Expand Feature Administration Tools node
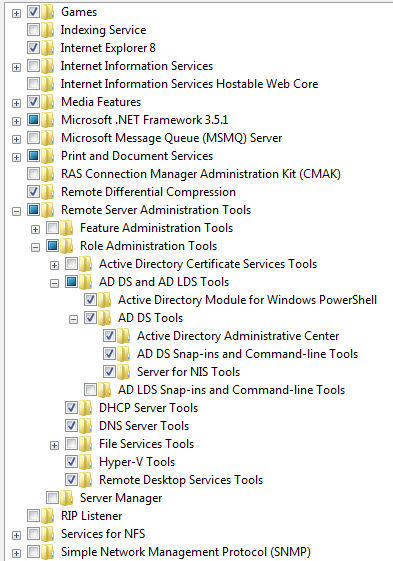The image size is (393, 561). coord(35,229)
